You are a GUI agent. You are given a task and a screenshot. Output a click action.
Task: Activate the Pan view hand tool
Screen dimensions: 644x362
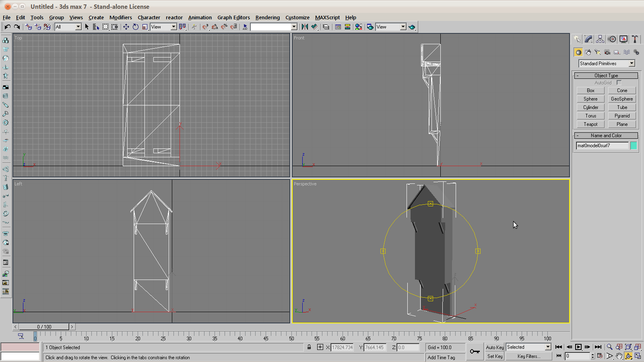click(619, 356)
